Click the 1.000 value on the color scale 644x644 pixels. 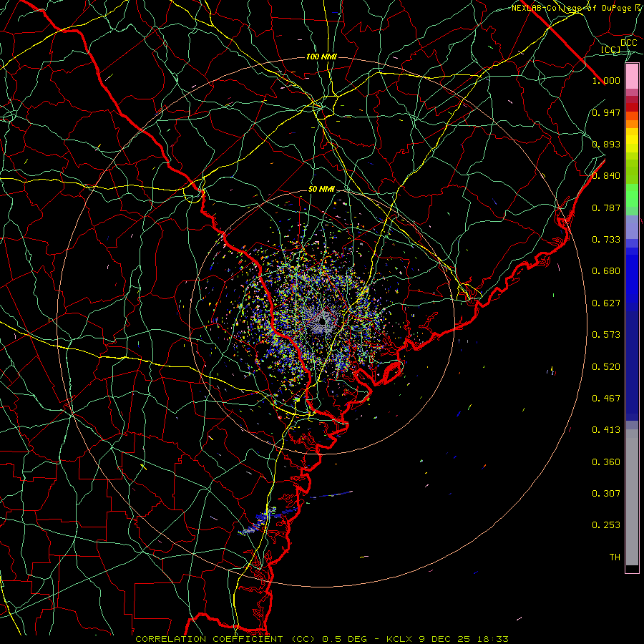[x=606, y=80]
